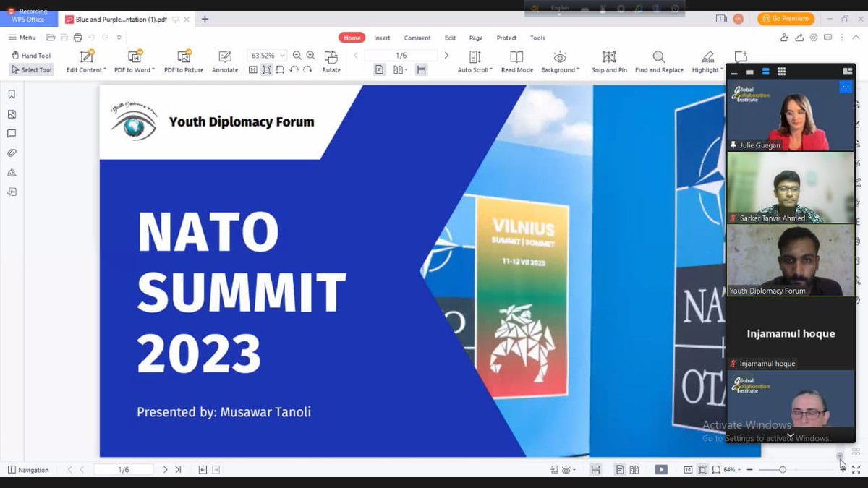Zoom out with the magnifier minus icon
Screen dimensions: 868x488
tap(297, 56)
